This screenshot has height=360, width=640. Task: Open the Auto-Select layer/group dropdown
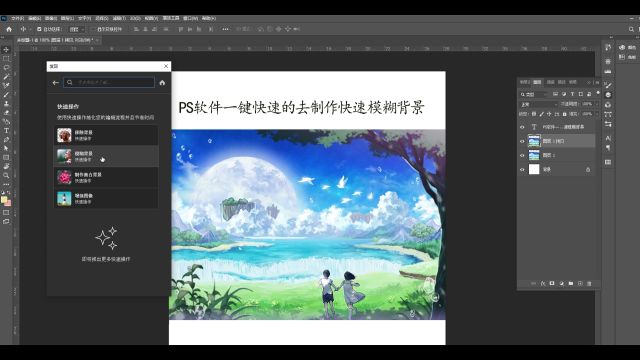tap(76, 29)
